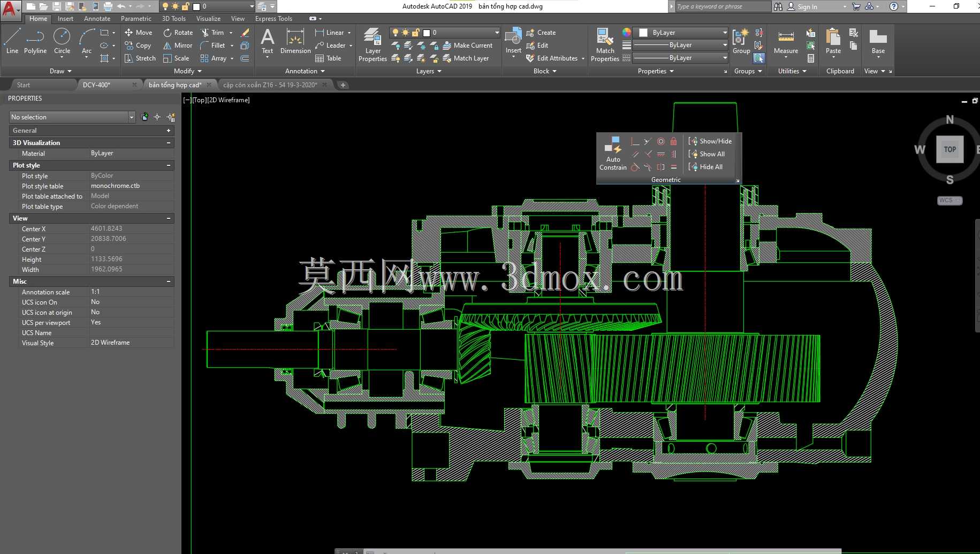
Task: Toggle layer freeze sun icon in Layers dropdown
Action: tap(405, 33)
